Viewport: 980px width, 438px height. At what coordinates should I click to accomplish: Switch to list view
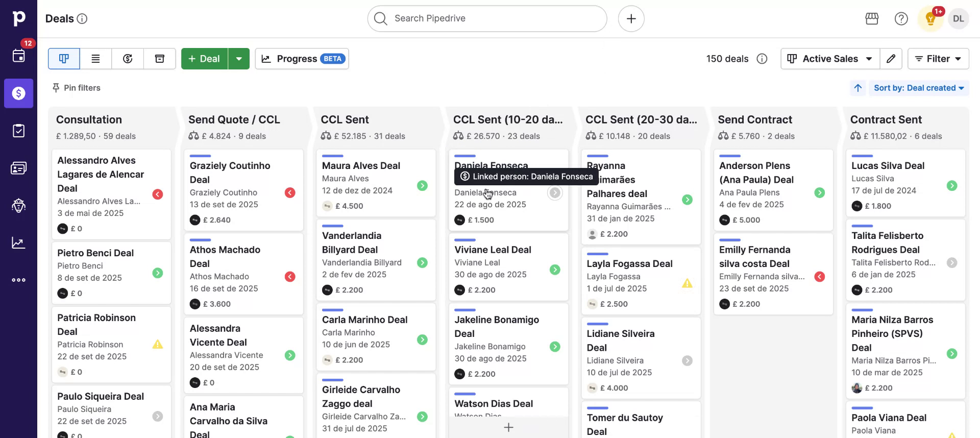point(95,59)
